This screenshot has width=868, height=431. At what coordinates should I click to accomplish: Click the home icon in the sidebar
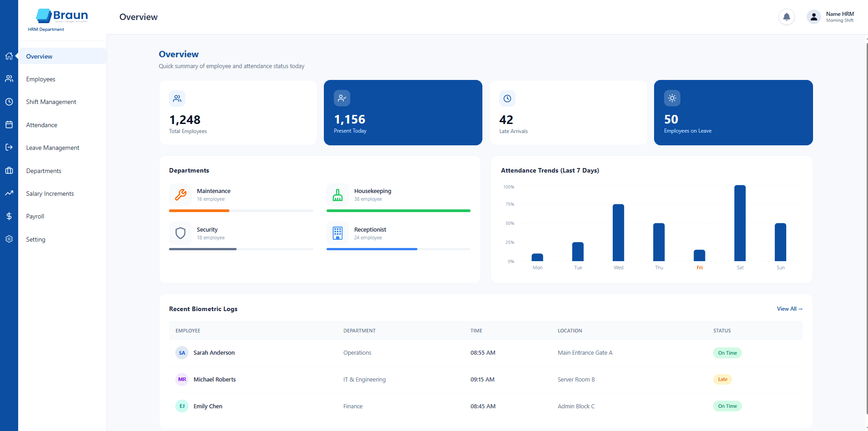coord(9,56)
